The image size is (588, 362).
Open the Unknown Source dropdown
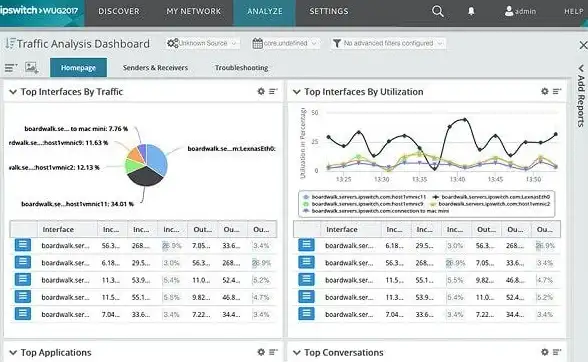tap(202, 43)
